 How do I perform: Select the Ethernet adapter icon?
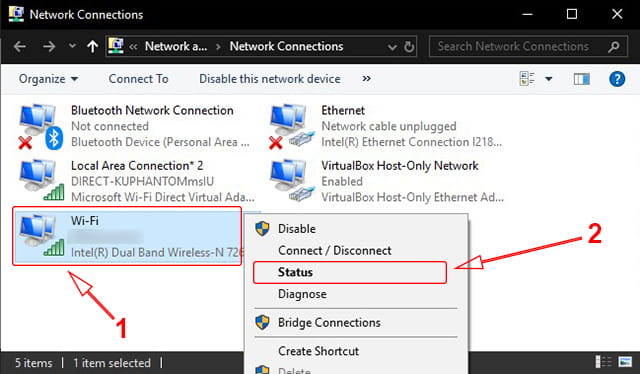tap(292, 126)
